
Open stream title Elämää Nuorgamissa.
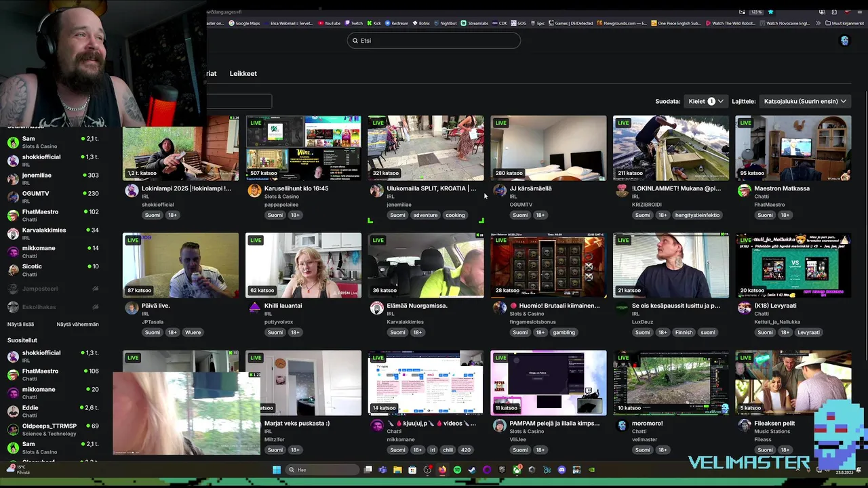(x=417, y=306)
